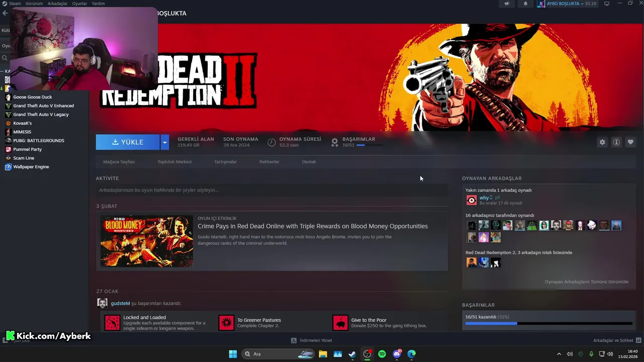644x362 pixels.
Task: Click the blue YÜKLE install button
Action: pyautogui.click(x=128, y=142)
